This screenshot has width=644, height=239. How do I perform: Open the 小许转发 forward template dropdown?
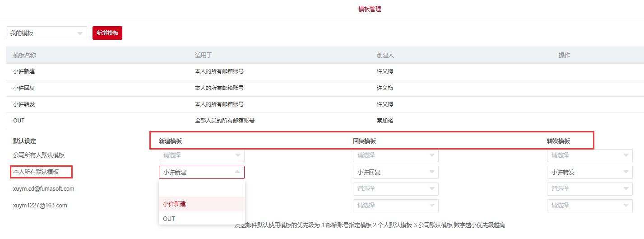589,172
